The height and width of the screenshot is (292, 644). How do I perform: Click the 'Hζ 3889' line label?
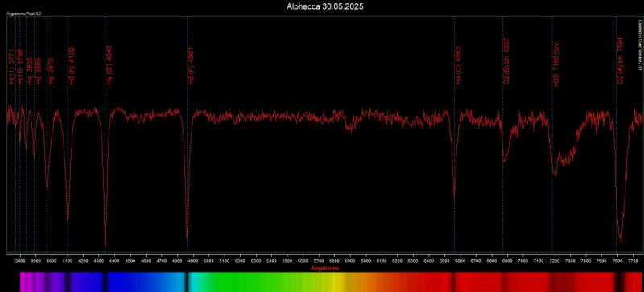38,71
